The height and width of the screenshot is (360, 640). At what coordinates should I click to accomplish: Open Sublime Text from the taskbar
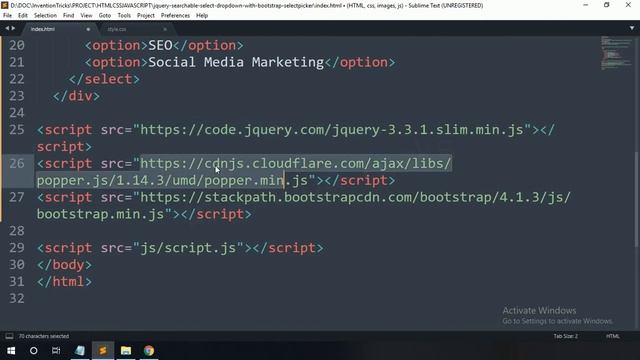[x=102, y=351]
